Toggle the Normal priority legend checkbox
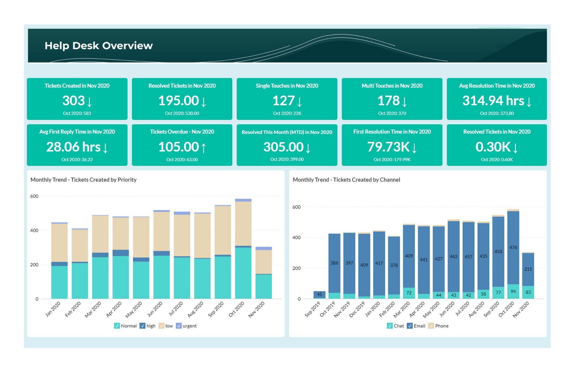Image resolution: width=588 pixels, height=372 pixels. (117, 326)
